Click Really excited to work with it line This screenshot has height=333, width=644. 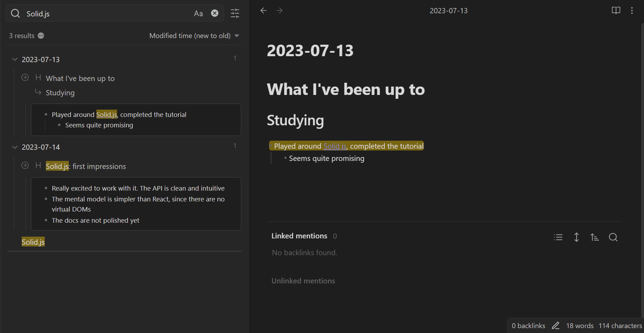(x=138, y=188)
